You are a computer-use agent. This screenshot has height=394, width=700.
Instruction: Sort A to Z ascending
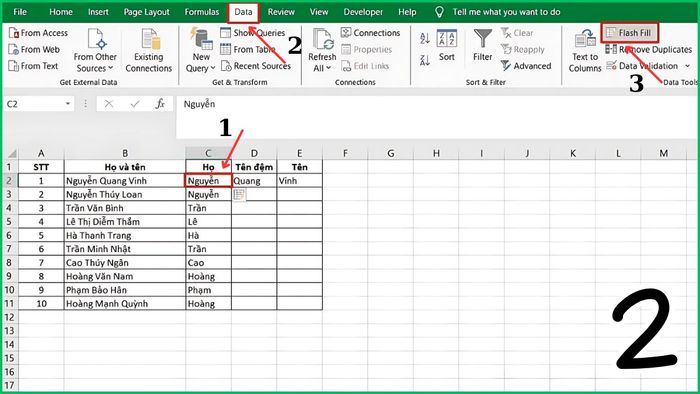425,38
